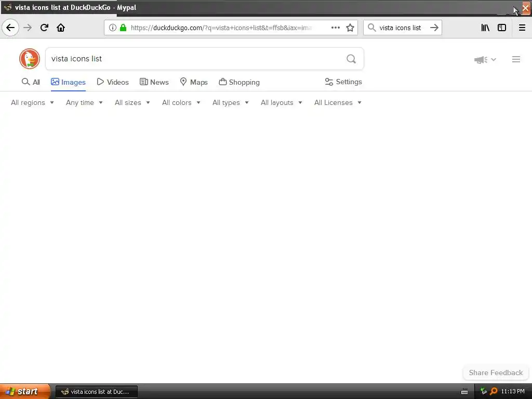The height and width of the screenshot is (399, 532).
Task: Click the taskbar clock showing 11:13 PM
Action: [x=513, y=391]
